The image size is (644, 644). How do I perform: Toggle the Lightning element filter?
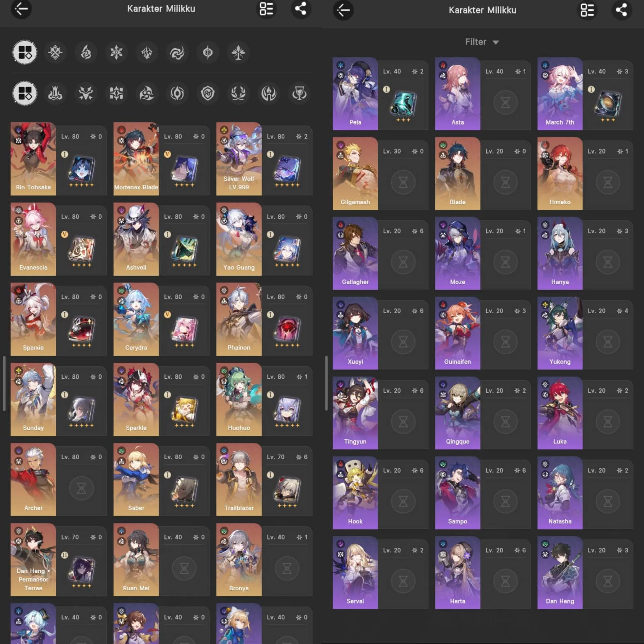pos(147,53)
